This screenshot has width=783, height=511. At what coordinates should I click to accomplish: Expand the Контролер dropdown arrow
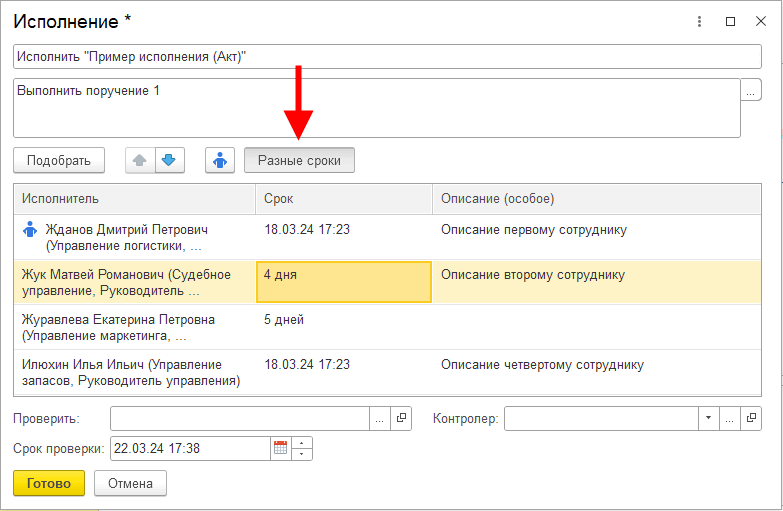[708, 418]
